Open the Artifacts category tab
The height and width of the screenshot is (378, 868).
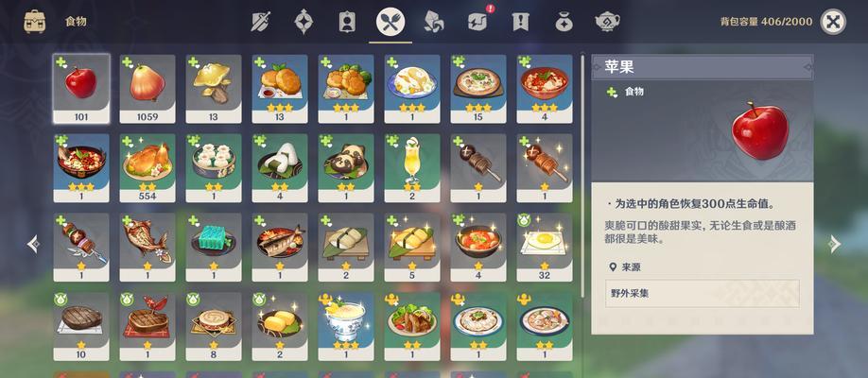[304, 22]
